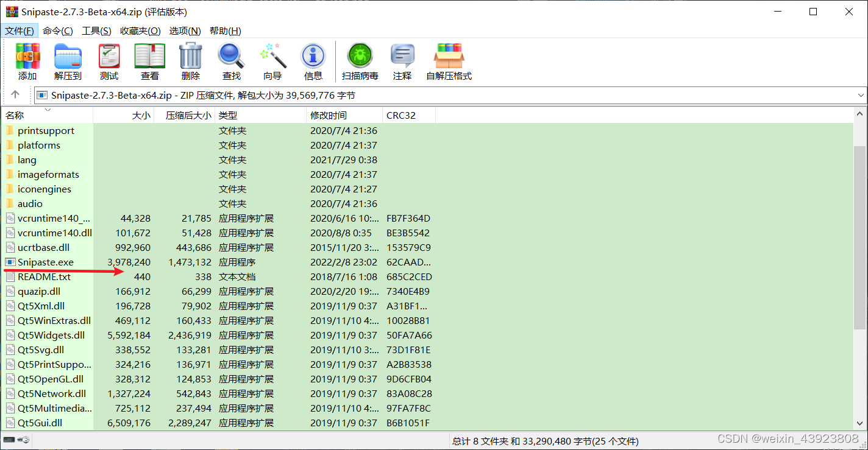Open the 收藏夹(O) menu
Screen dimensions: 868x450
[x=140, y=30]
